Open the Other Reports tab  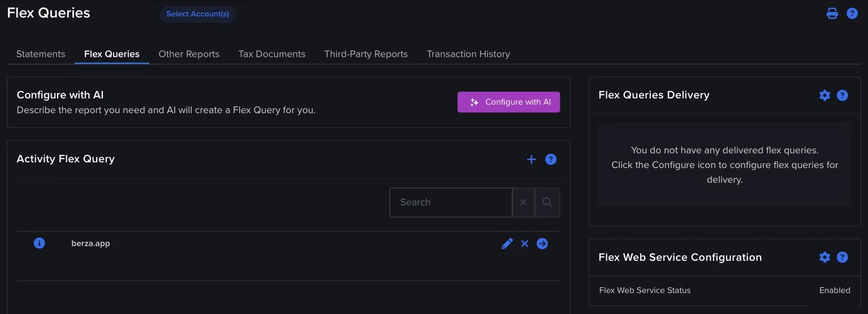[x=189, y=54]
